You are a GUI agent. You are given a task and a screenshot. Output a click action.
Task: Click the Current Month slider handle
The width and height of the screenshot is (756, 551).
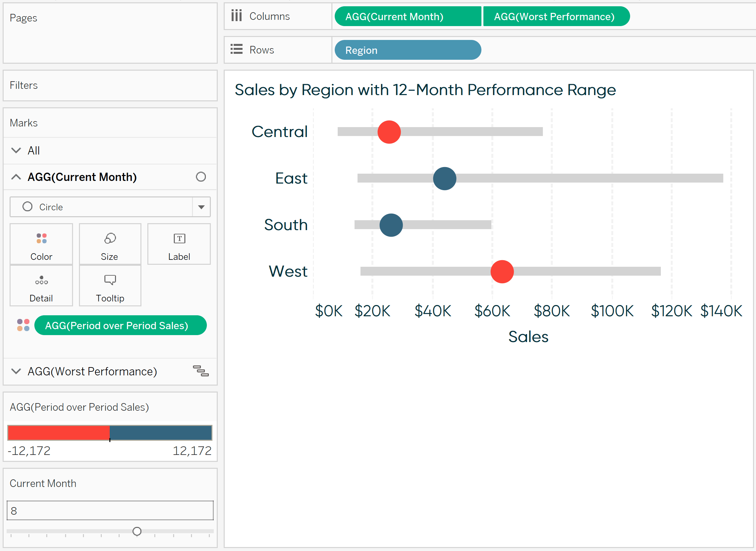click(137, 531)
